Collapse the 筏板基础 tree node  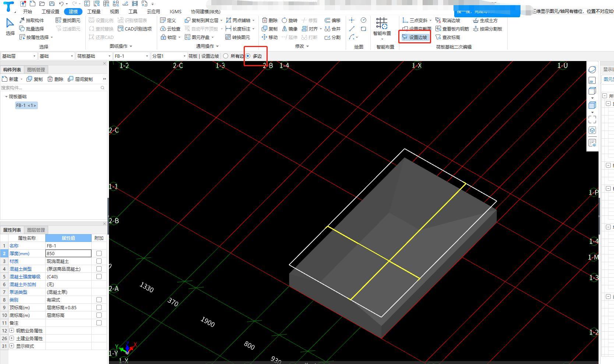click(x=6, y=97)
